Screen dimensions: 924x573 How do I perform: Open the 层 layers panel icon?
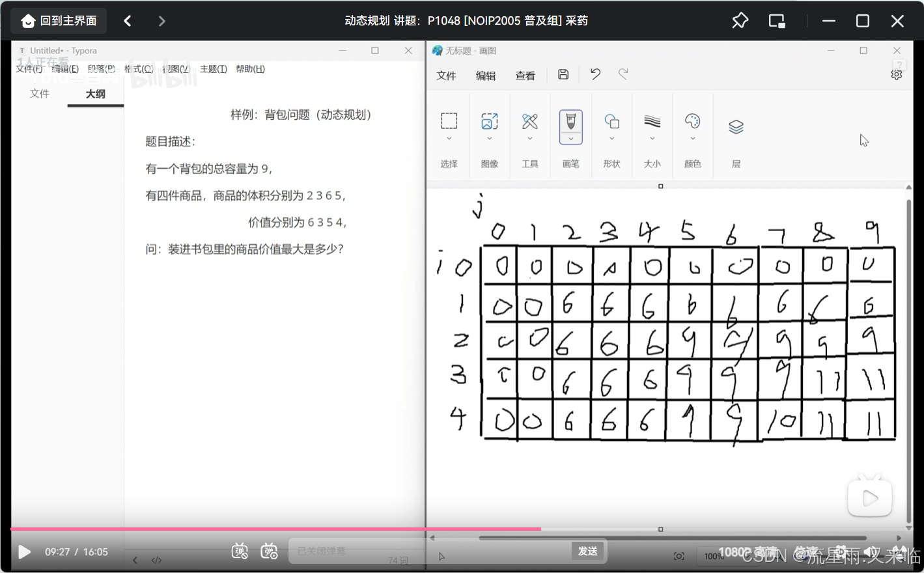point(736,127)
